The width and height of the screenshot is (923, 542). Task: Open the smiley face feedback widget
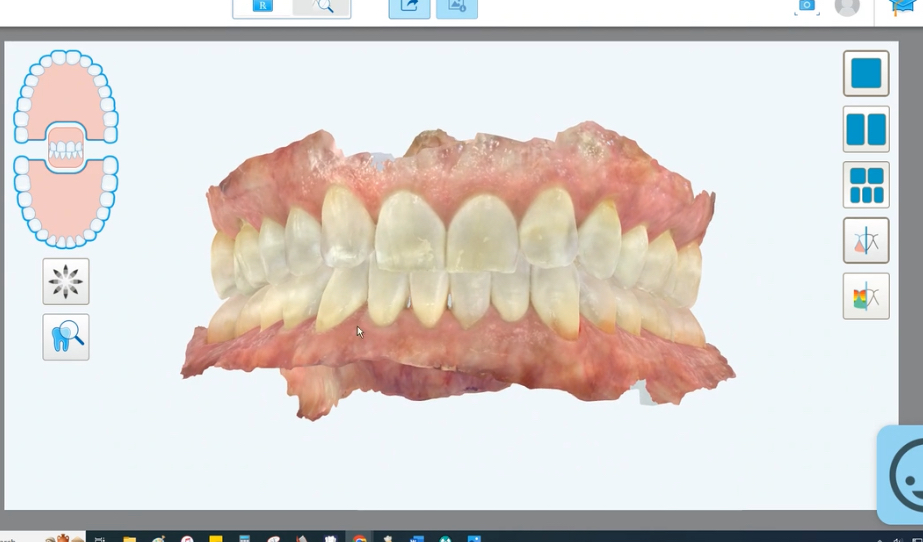click(x=904, y=475)
